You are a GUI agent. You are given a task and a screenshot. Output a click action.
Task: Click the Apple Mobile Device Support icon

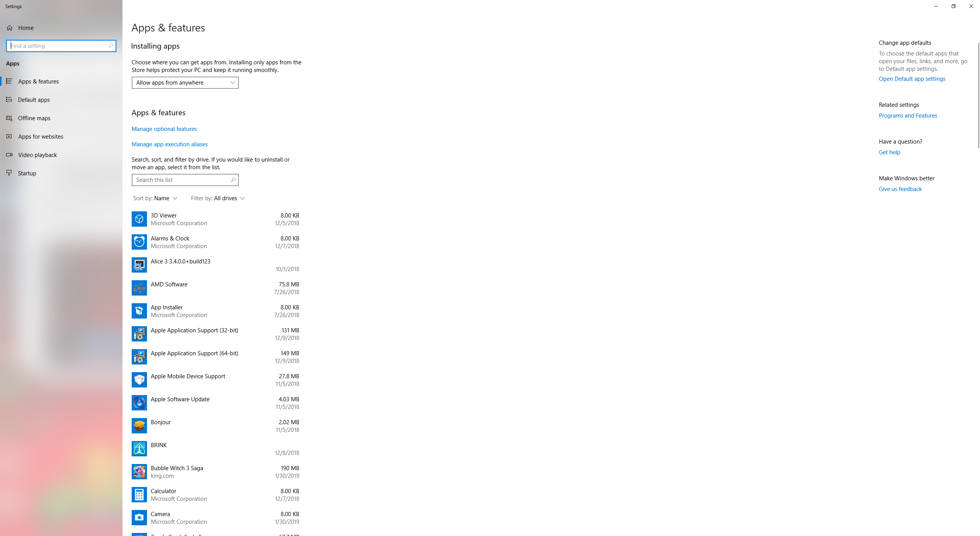pos(139,379)
